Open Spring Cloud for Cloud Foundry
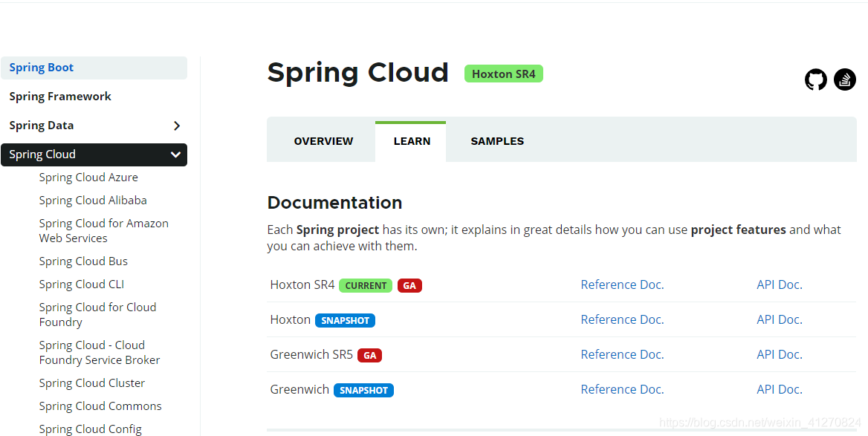The height and width of the screenshot is (436, 868). tap(98, 314)
